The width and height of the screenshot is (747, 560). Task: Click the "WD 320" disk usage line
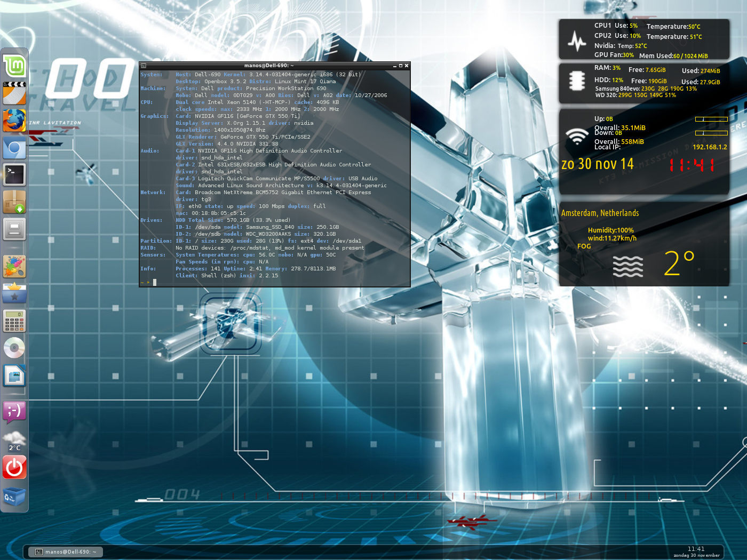(x=635, y=95)
